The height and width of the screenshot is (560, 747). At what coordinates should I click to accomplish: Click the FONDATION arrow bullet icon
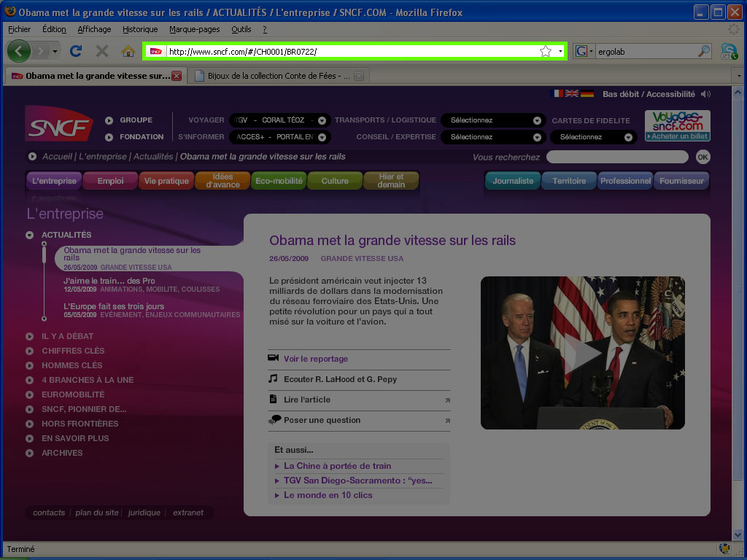tap(109, 137)
